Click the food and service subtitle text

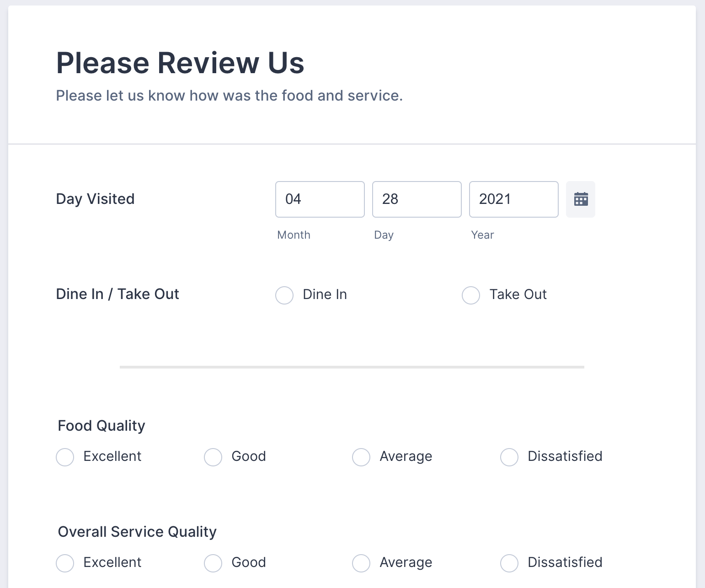[229, 96]
